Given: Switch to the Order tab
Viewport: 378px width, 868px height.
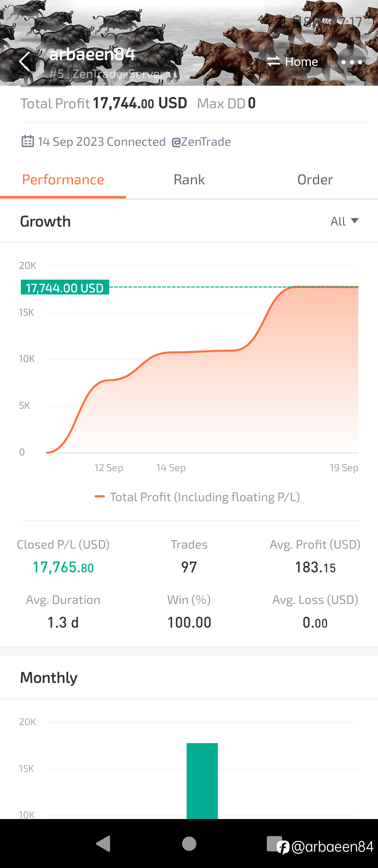Looking at the screenshot, I should coord(315,180).
